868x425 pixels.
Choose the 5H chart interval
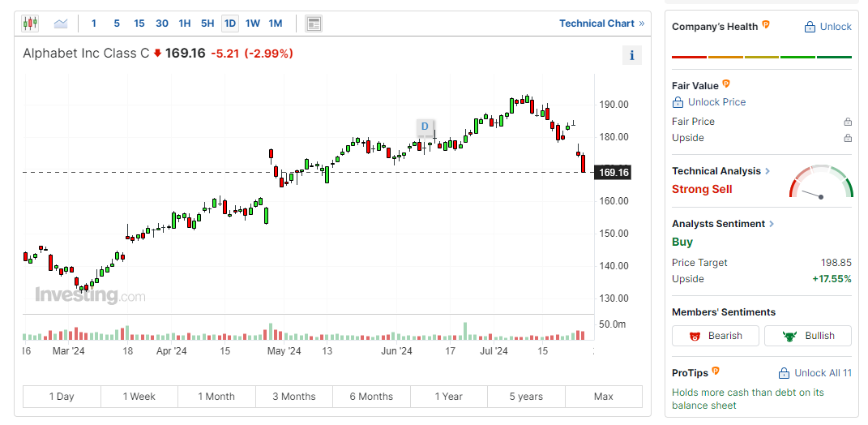[x=207, y=24]
